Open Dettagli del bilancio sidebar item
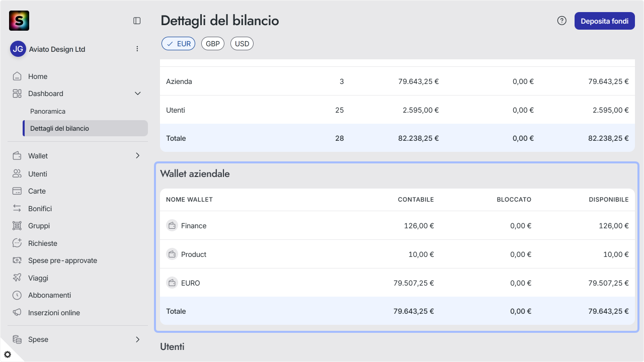The height and width of the screenshot is (362, 644). coord(86,128)
